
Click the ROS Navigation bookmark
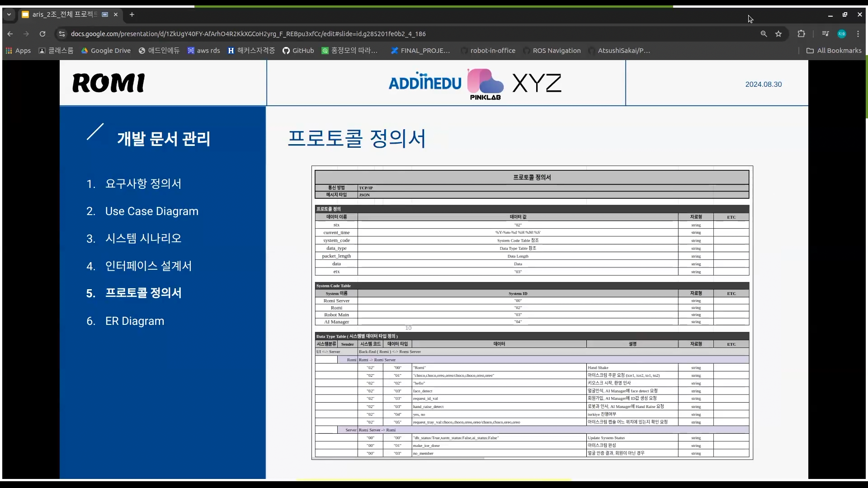pyautogui.click(x=552, y=51)
